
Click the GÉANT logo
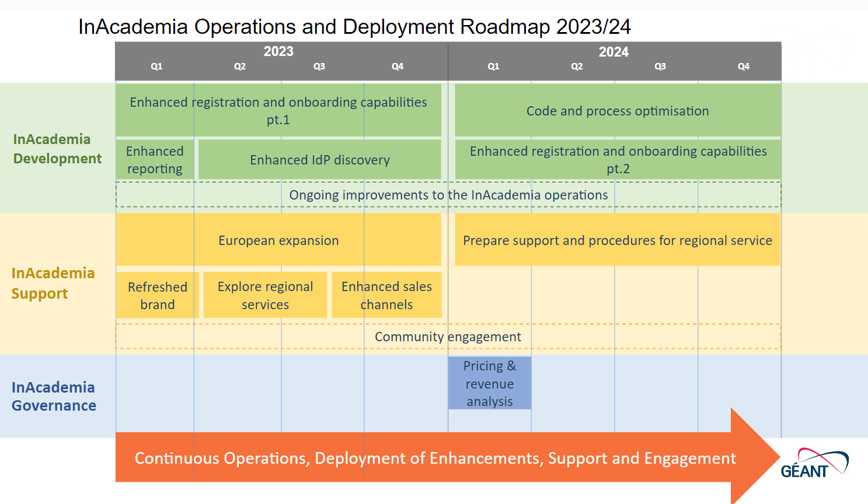814,464
